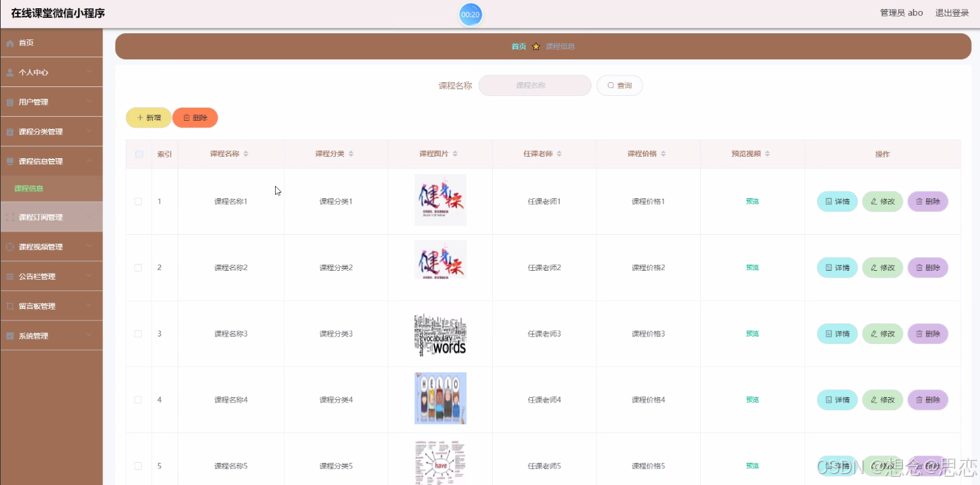The image size is (980, 485).
Task: Click the 课程价格3 cell
Action: [x=648, y=334]
